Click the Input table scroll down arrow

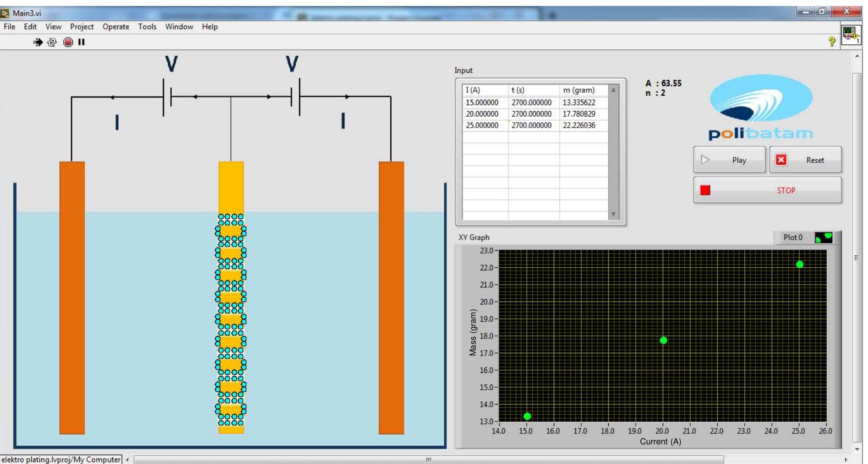click(613, 214)
